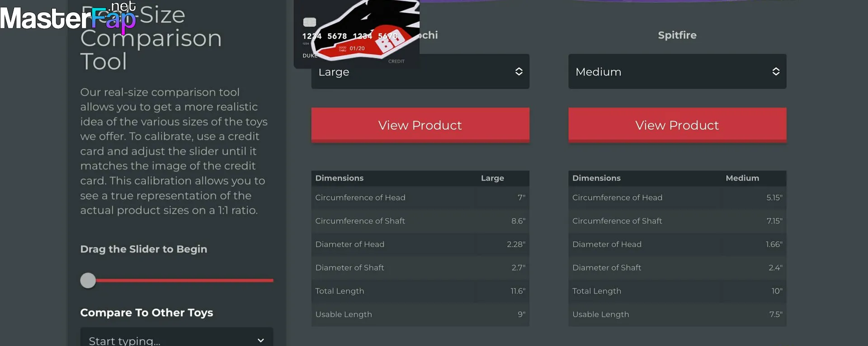This screenshot has height=346, width=868.
Task: Click the credit card calibration image
Action: click(x=357, y=34)
